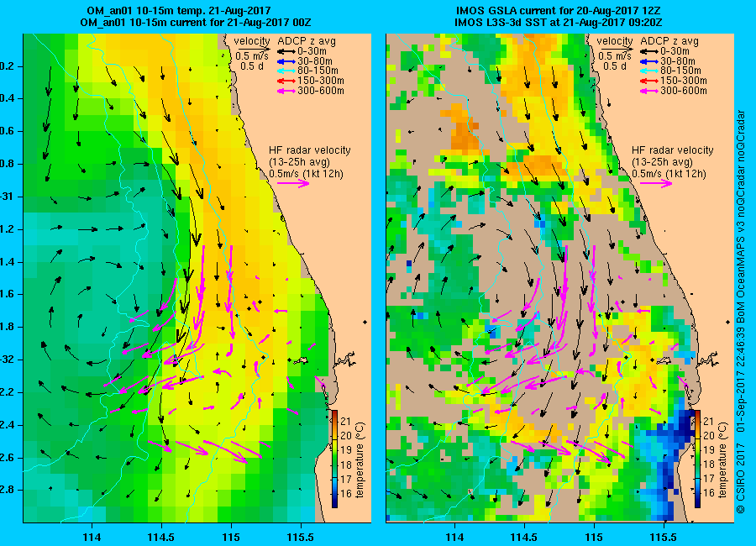Click 'temperature (°C)' label on right colorbar
Screen dimensions: 756x546
(x=723, y=460)
